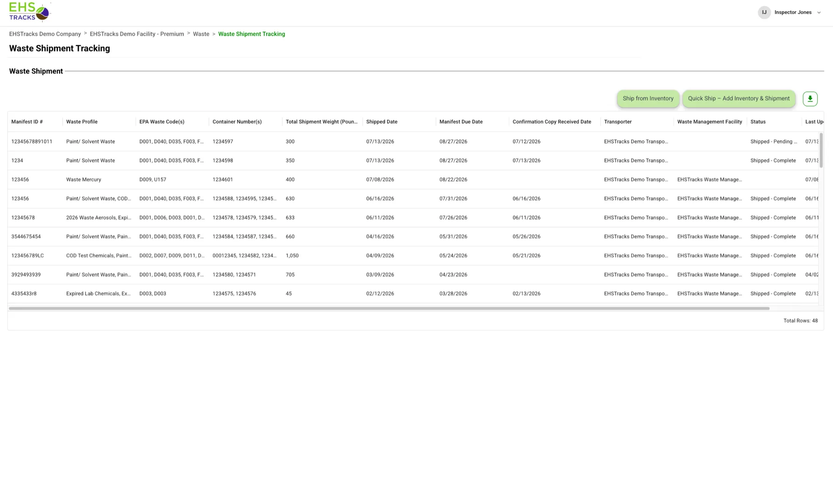Click Quick Ship – Add Inventory & Shipment

(x=739, y=99)
